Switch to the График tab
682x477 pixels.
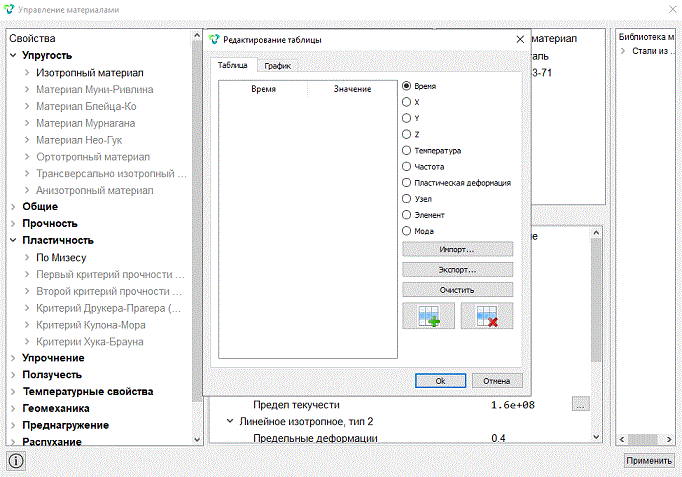coord(277,66)
